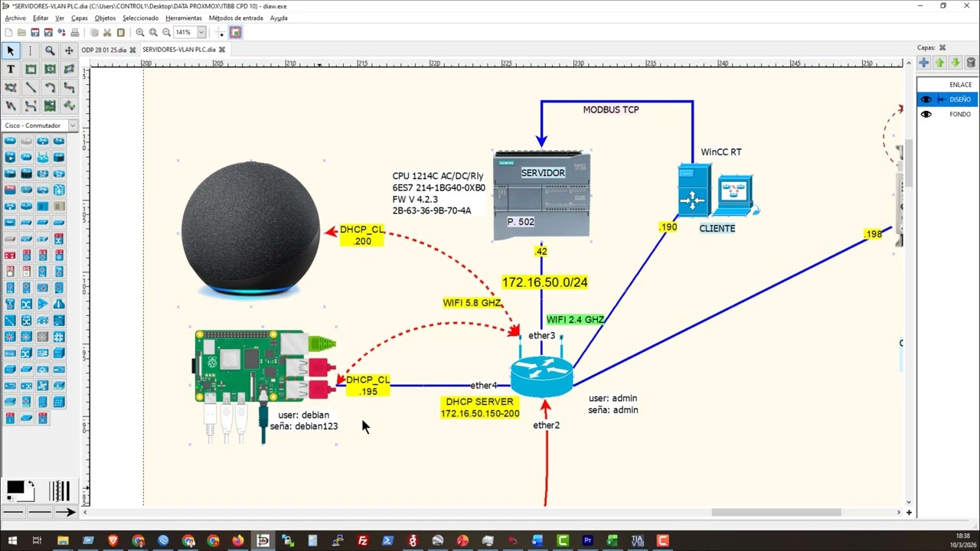Click the horizontal scrollbar thumb

[x=776, y=513]
